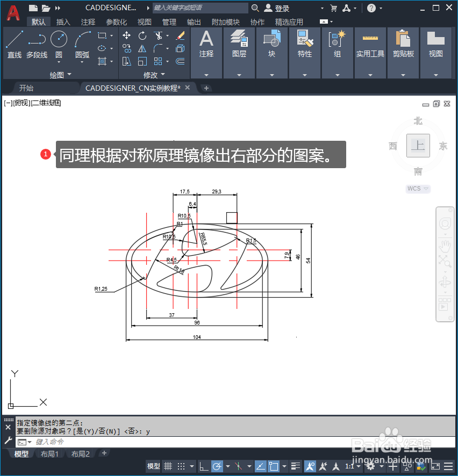
Task: Switch to the 布局2 layout tab
Action: [81, 454]
